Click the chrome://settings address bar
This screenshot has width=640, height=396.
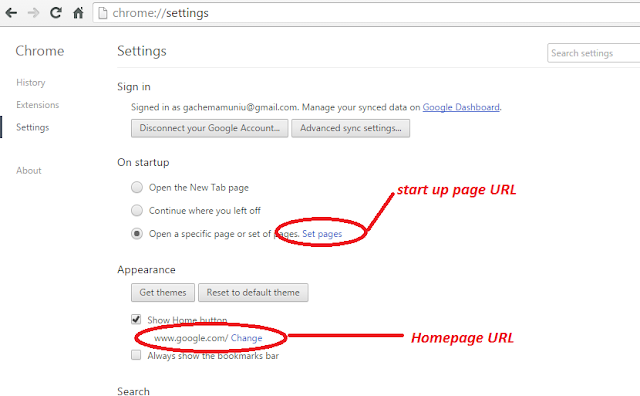pos(366,13)
